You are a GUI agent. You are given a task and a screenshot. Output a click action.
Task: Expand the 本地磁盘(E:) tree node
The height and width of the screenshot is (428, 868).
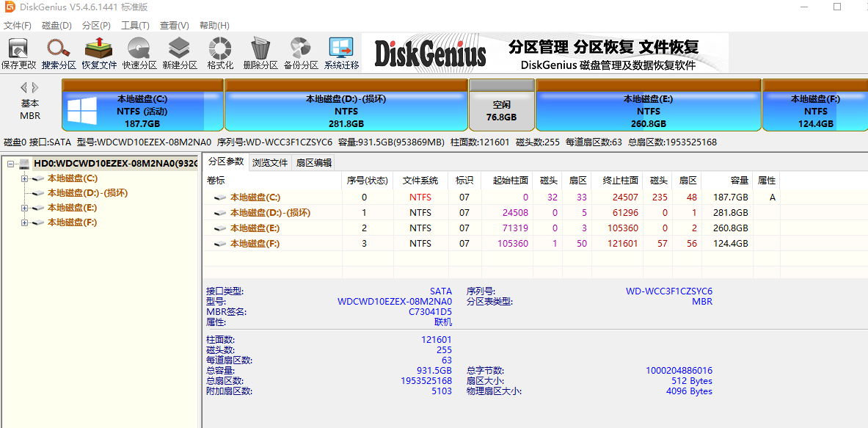pos(23,208)
